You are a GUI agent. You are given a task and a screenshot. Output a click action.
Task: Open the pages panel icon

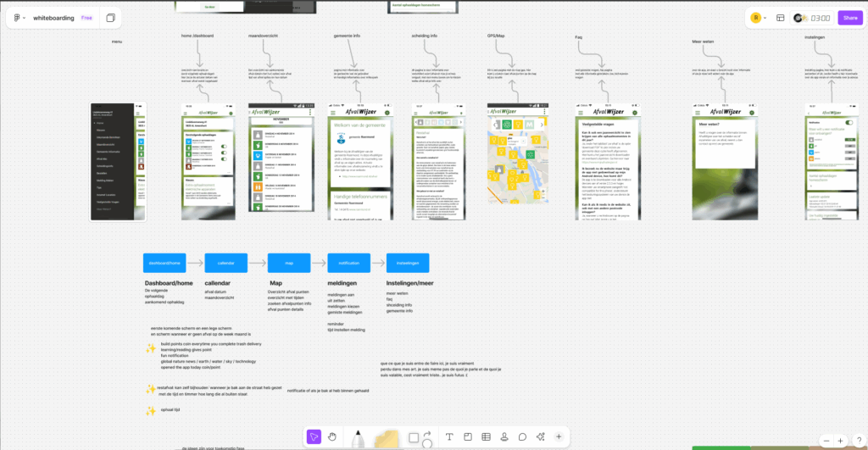coord(111,18)
